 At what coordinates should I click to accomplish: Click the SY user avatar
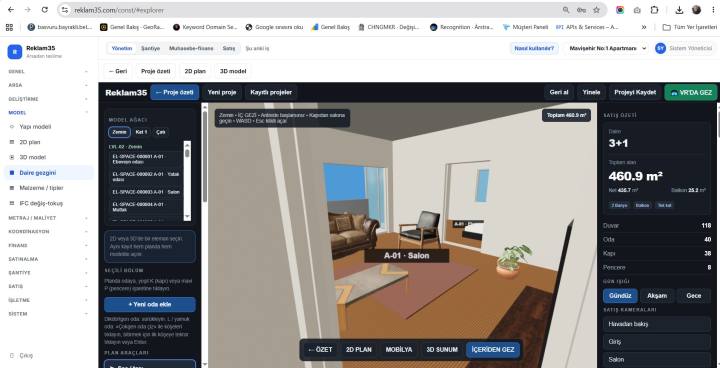pos(660,48)
